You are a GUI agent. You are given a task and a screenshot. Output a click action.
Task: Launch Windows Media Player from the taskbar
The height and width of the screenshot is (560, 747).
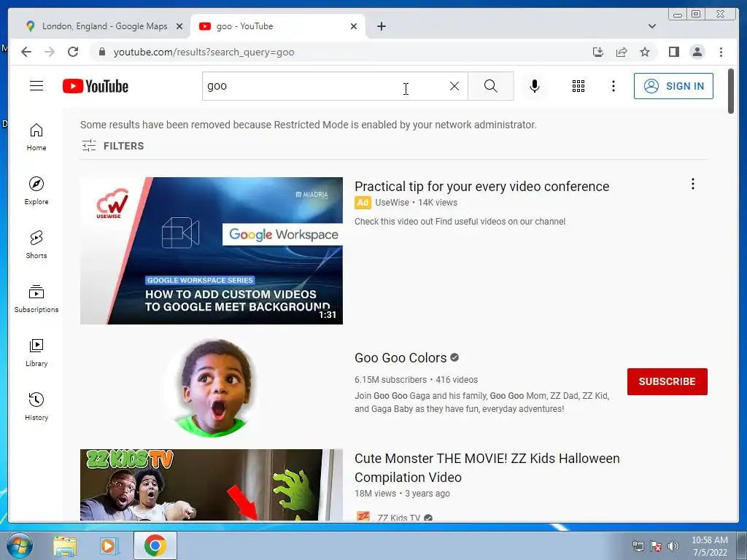click(109, 546)
